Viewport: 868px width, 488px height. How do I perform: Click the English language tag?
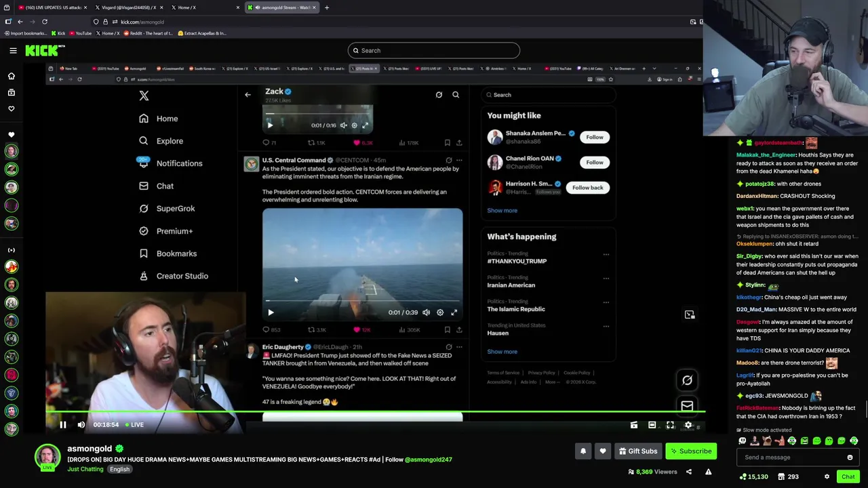click(119, 469)
